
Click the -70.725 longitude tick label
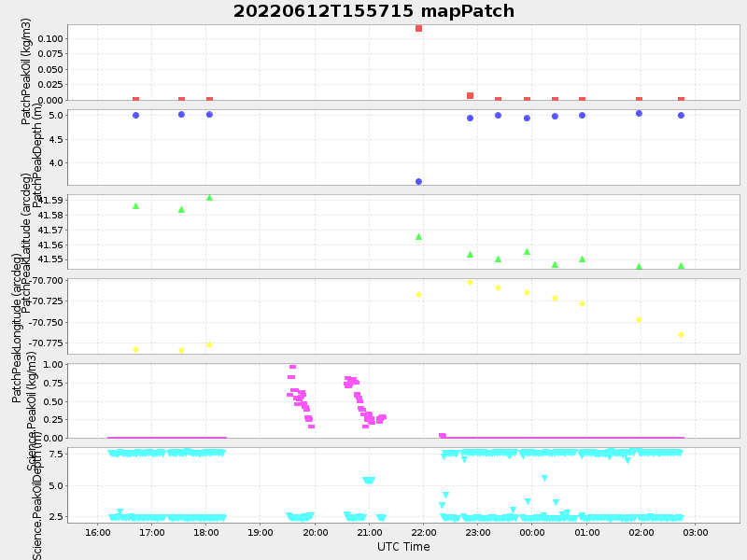[46, 301]
